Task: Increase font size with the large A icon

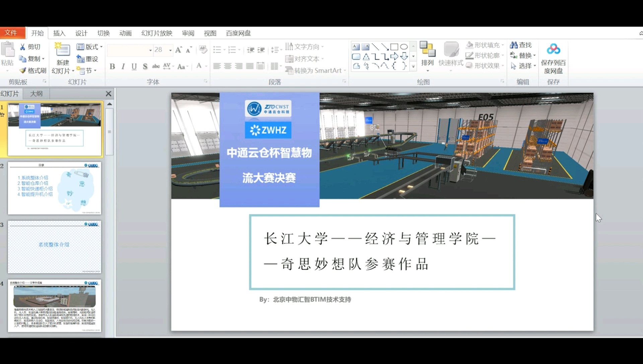Action: click(178, 50)
